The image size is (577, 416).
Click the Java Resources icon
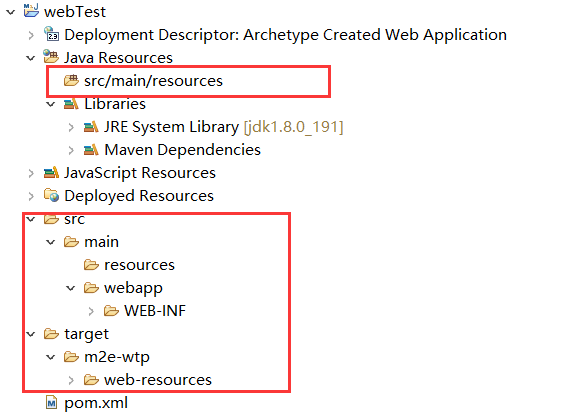[x=51, y=57]
